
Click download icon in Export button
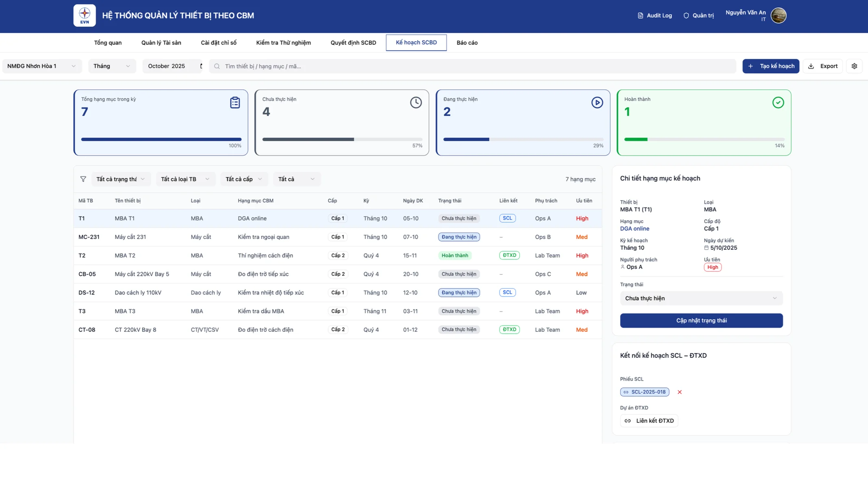click(811, 66)
